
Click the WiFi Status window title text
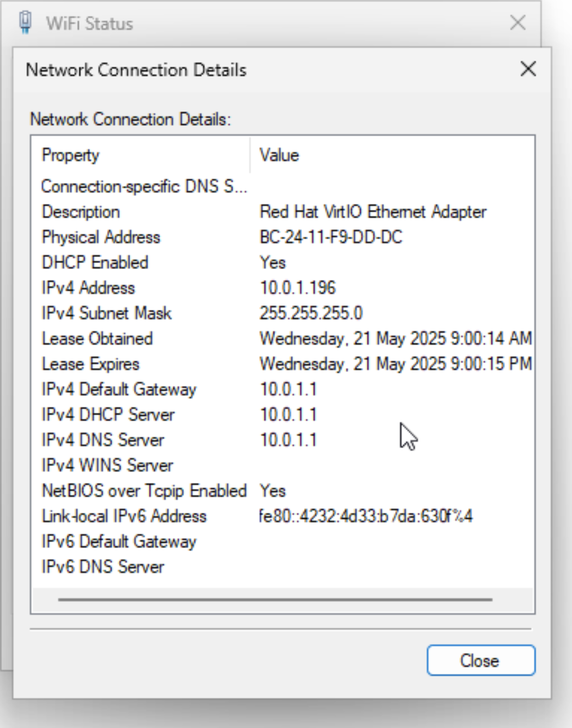pos(89,24)
